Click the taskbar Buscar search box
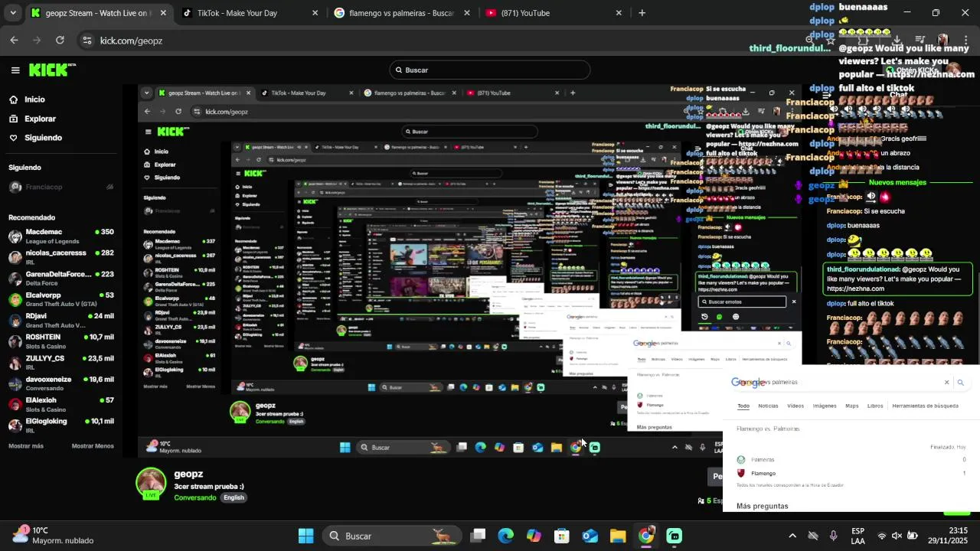Viewport: 980px width, 551px height. 392,536
